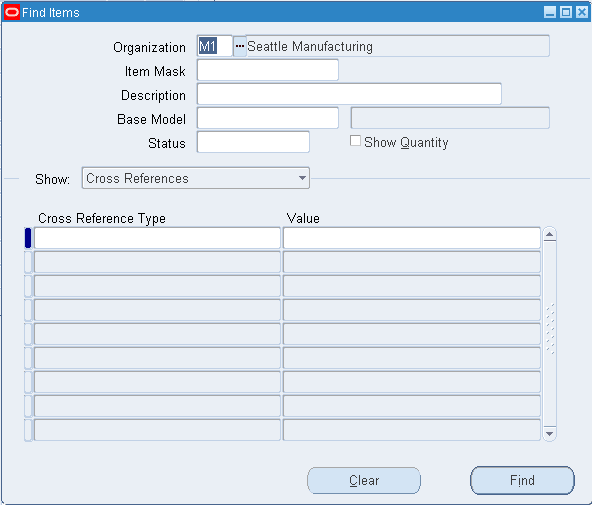
Task: Open the Organization list of values button
Action: pos(239,46)
